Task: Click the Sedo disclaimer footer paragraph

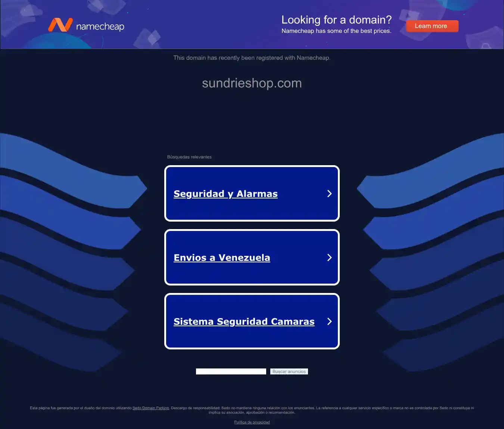Action: pyautogui.click(x=252, y=410)
